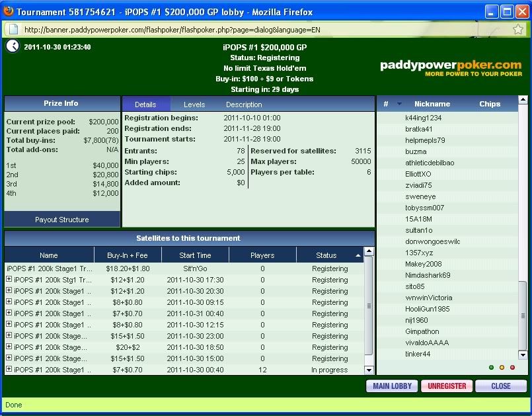Click the URL in the address bar

click(x=172, y=30)
